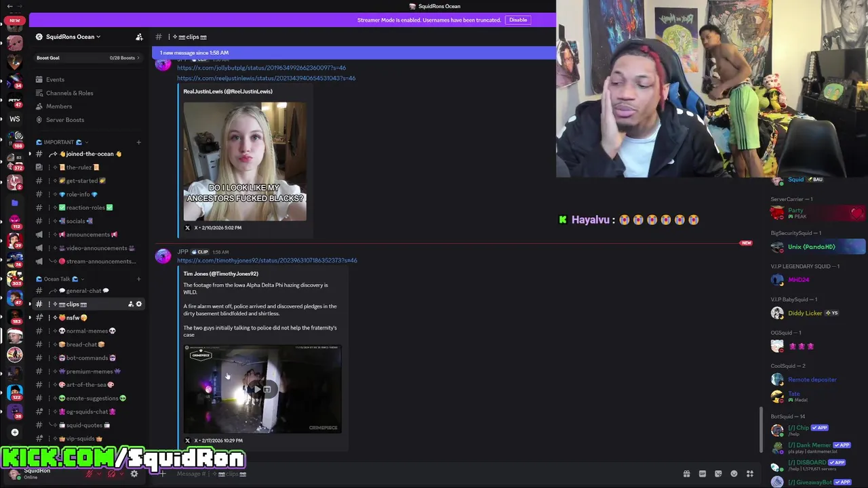Viewport: 868px width, 488px height.
Task: Open the gift Nitro icon
Action: pos(686,474)
